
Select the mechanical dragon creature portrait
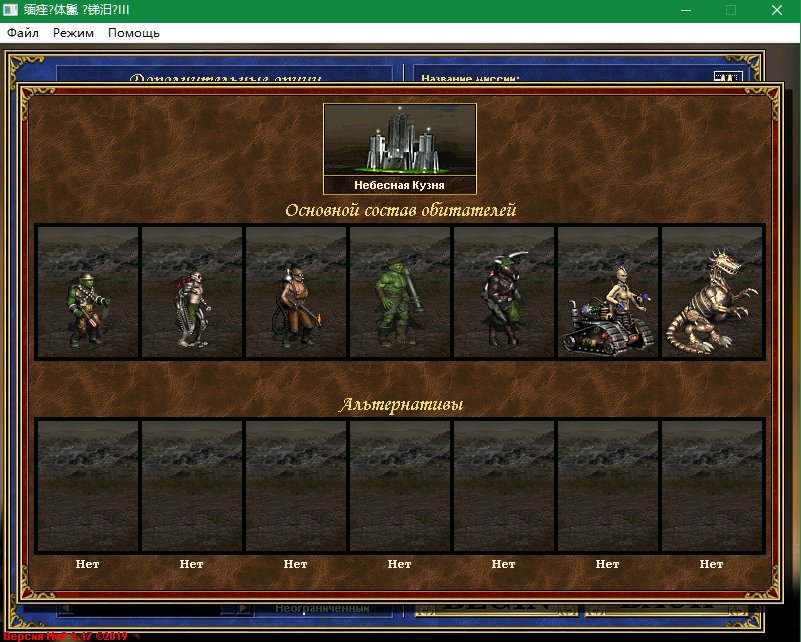pos(712,292)
